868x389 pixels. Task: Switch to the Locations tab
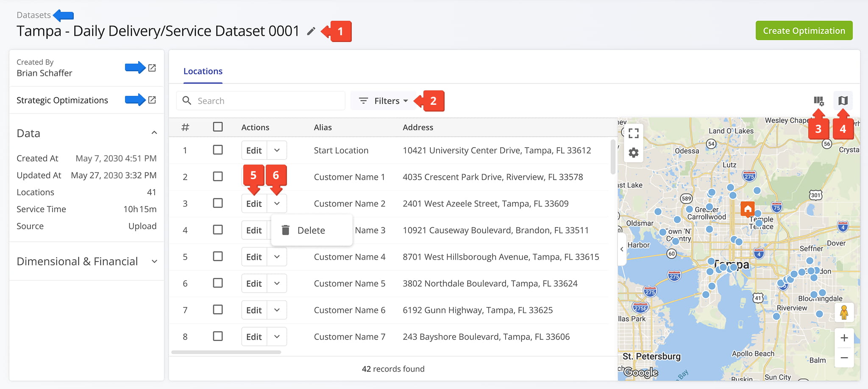click(203, 71)
